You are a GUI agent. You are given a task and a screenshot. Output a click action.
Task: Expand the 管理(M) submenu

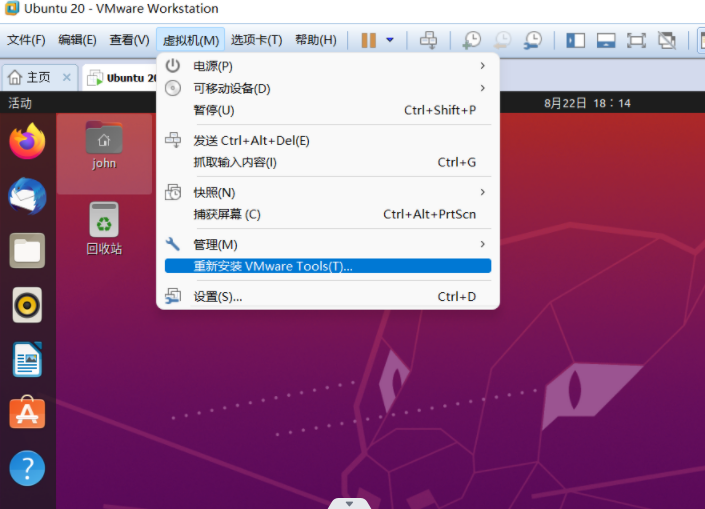[x=328, y=245]
